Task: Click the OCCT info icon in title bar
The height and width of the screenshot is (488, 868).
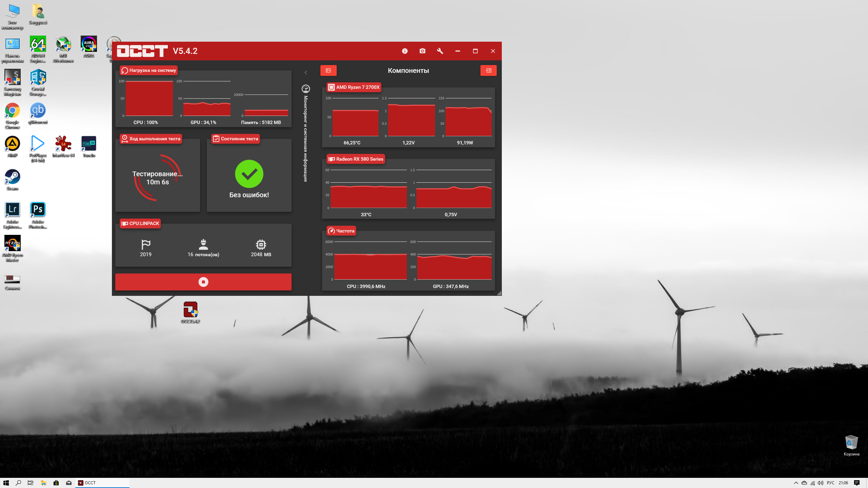Action: [x=405, y=51]
